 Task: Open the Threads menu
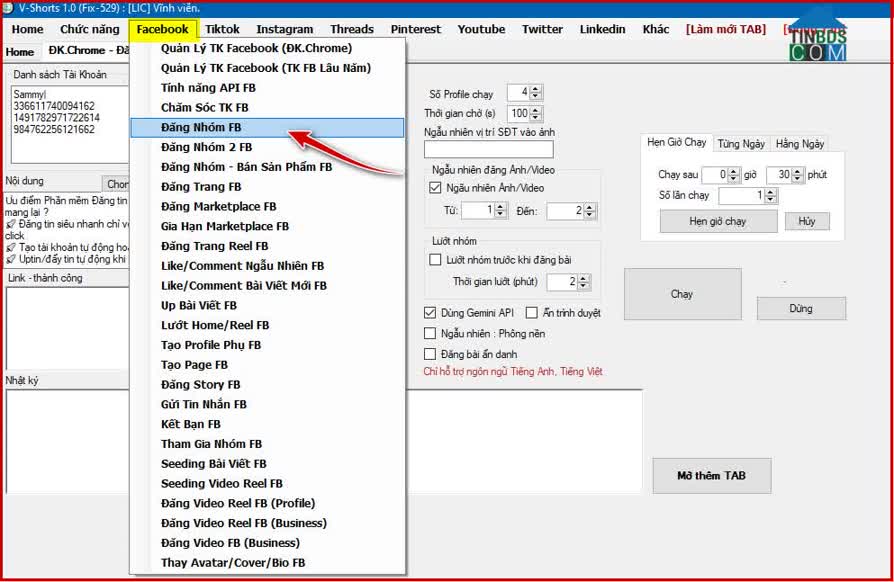352,29
